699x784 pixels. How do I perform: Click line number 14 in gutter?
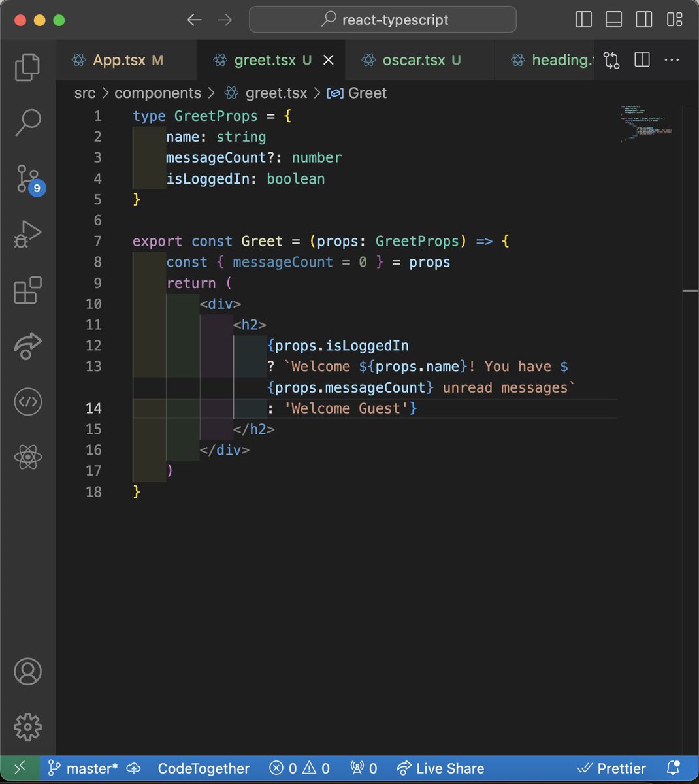pyautogui.click(x=93, y=408)
